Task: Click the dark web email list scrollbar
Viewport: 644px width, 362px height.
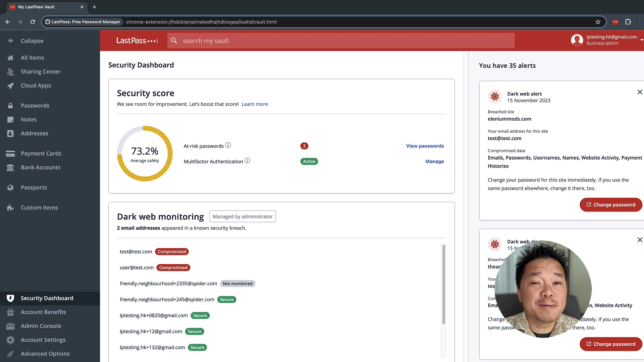Action: pos(443,284)
